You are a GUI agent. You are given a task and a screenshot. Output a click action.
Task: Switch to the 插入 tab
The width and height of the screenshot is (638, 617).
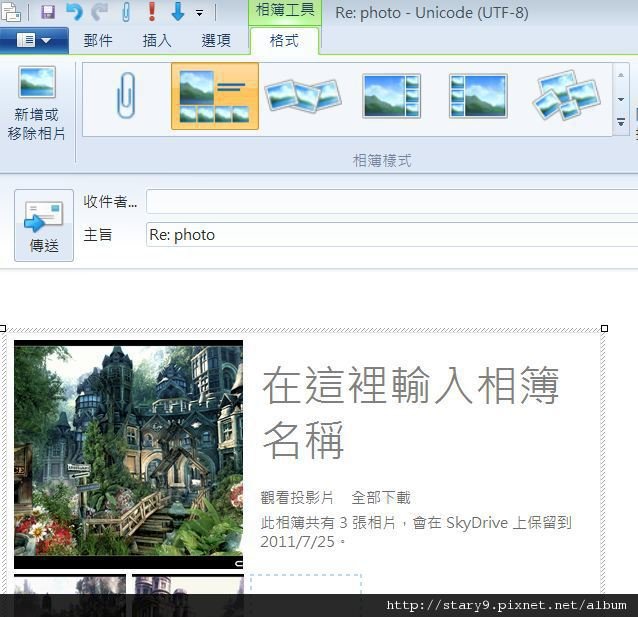click(157, 41)
